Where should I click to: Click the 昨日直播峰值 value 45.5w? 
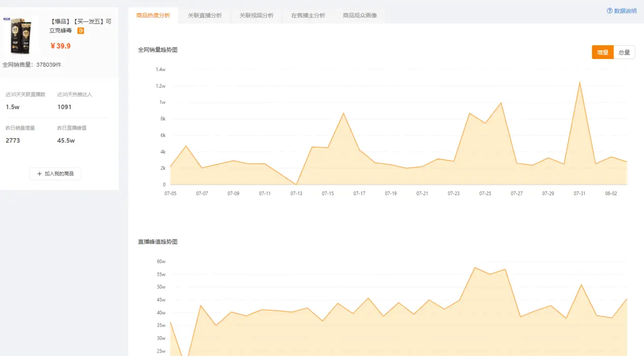(x=66, y=140)
